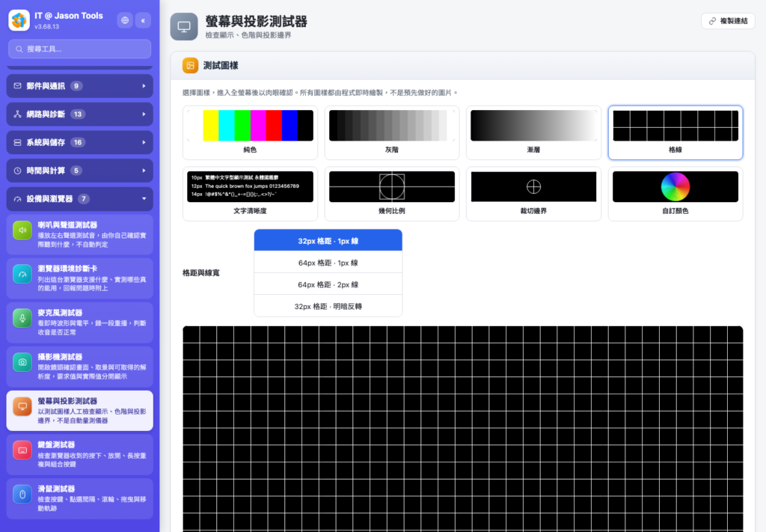Click the black grid test pattern preview
The image size is (766, 532).
coord(462,429)
